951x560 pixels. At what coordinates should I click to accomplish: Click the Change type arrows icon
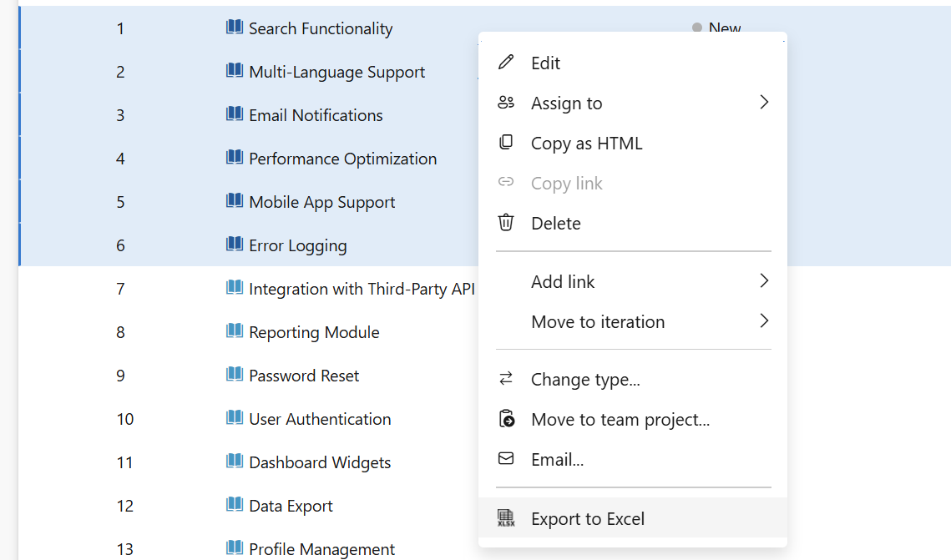pos(506,379)
